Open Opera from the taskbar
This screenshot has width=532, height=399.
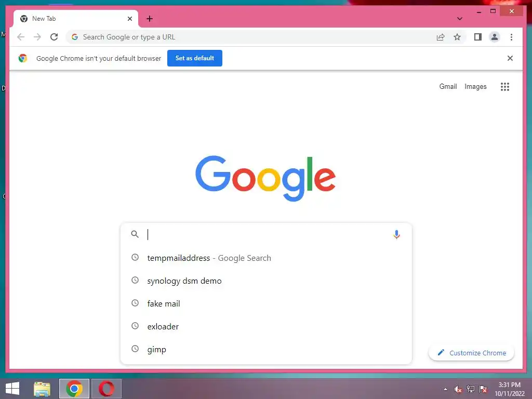pos(107,389)
